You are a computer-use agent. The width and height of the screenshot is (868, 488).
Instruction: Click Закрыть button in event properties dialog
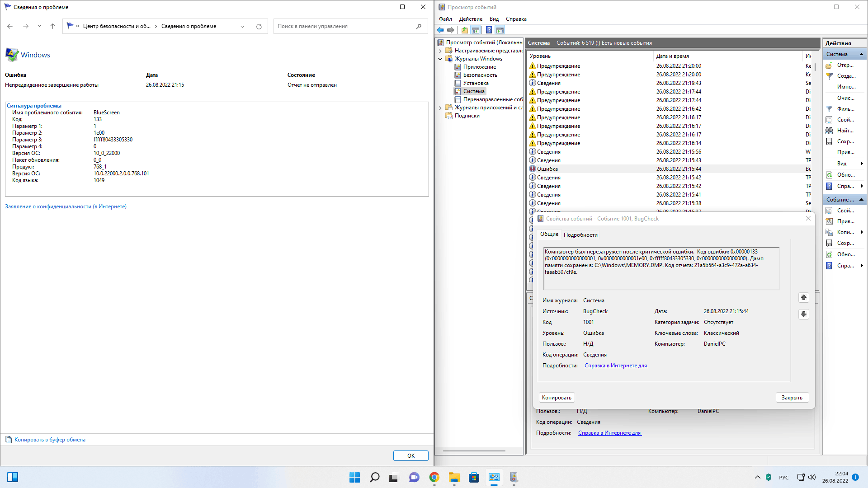792,398
